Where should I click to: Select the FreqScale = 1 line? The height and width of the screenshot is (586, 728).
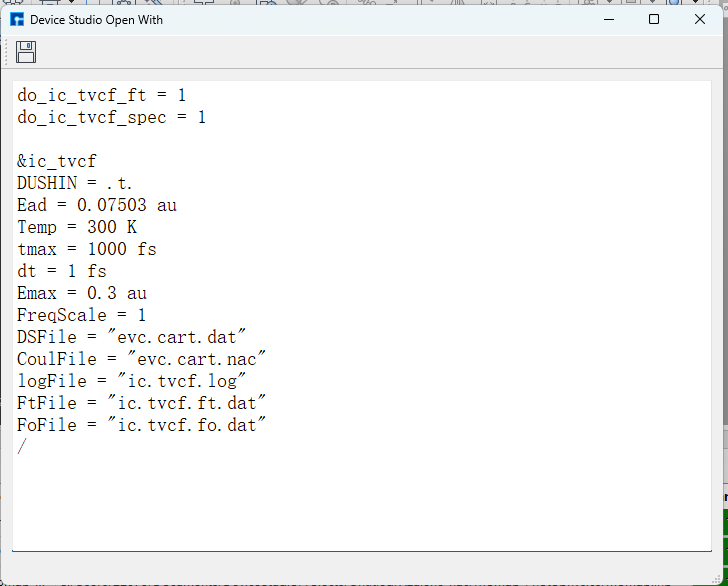pyautogui.click(x=82, y=316)
